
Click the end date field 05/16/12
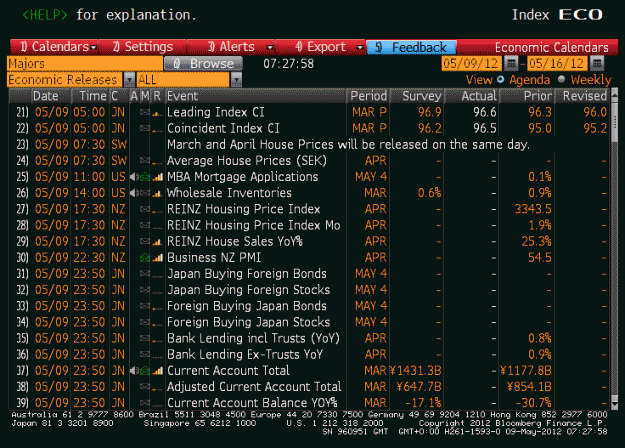pos(557,63)
